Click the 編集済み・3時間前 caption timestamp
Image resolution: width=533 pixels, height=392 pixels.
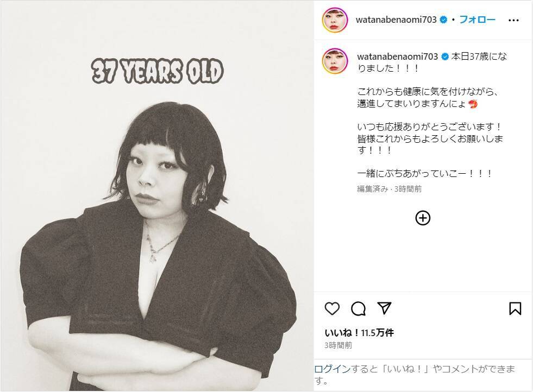[x=389, y=189]
